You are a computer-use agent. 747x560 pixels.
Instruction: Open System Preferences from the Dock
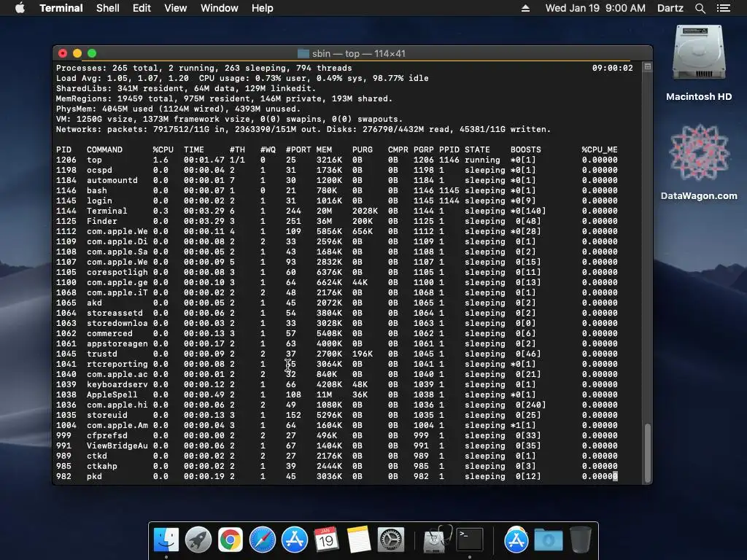[x=391, y=540]
